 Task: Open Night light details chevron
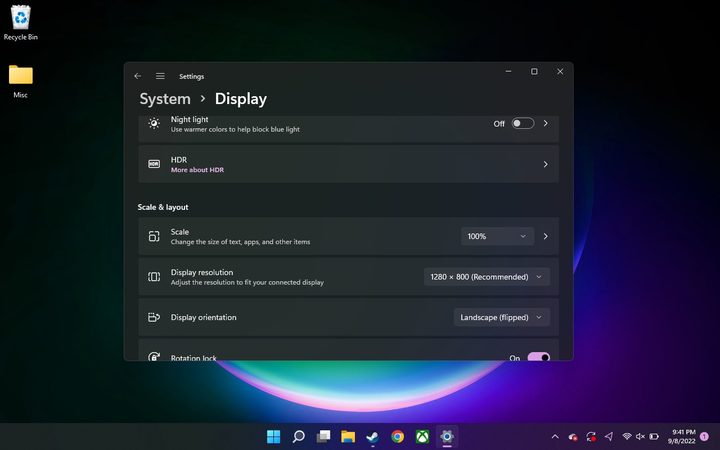click(546, 123)
